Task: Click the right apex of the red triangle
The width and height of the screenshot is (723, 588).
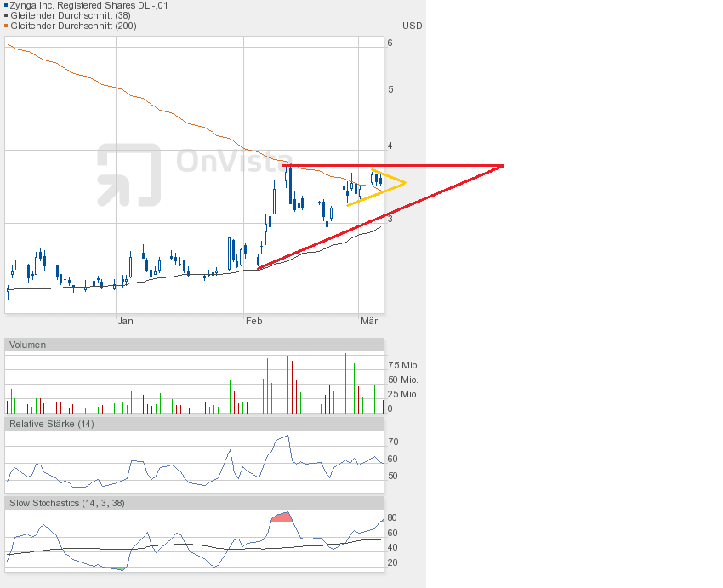Action: [x=502, y=166]
